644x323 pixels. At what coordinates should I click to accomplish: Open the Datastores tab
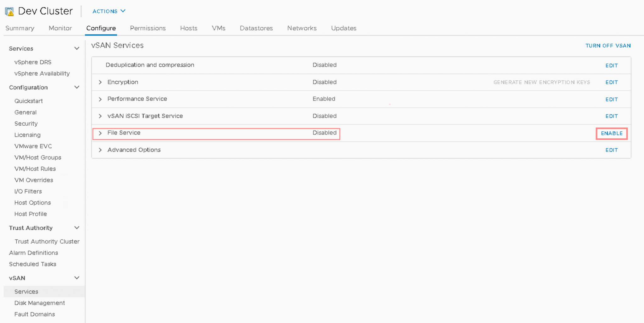pyautogui.click(x=256, y=28)
